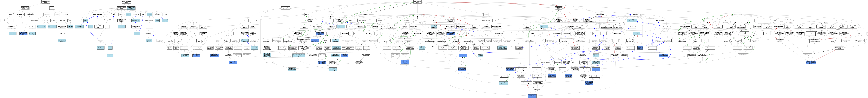Select the regulation of cell junction assembly node
The width and height of the screenshot is (868, 98).
(x=422, y=48)
